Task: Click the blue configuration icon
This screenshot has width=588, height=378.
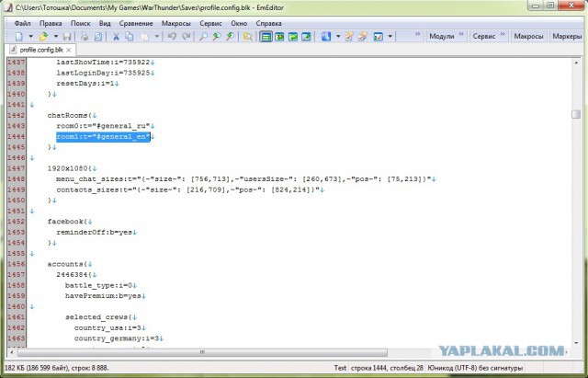Action: pyautogui.click(x=326, y=37)
